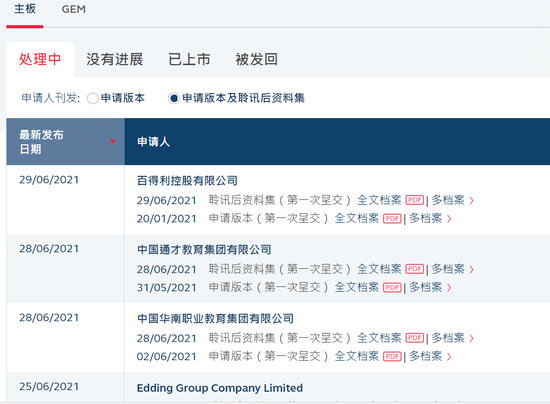
Task: Expand 多档案 for 百得利控股 20/01/2021
Action: (x=430, y=218)
